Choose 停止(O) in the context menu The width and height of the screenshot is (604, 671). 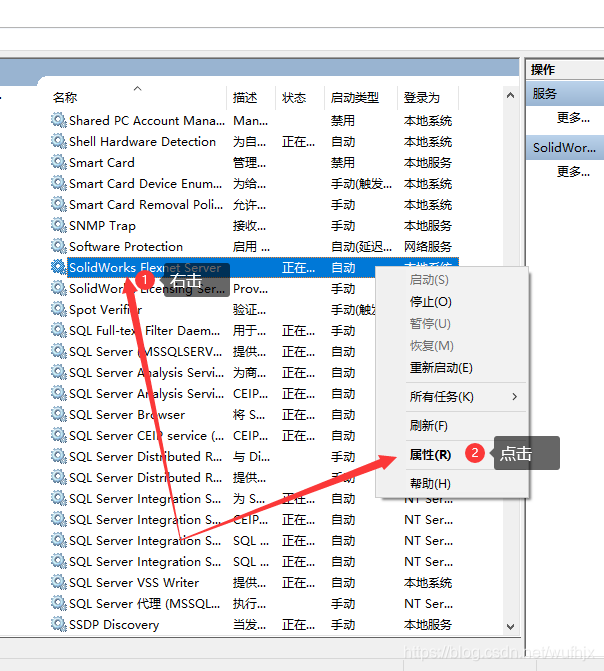[430, 302]
